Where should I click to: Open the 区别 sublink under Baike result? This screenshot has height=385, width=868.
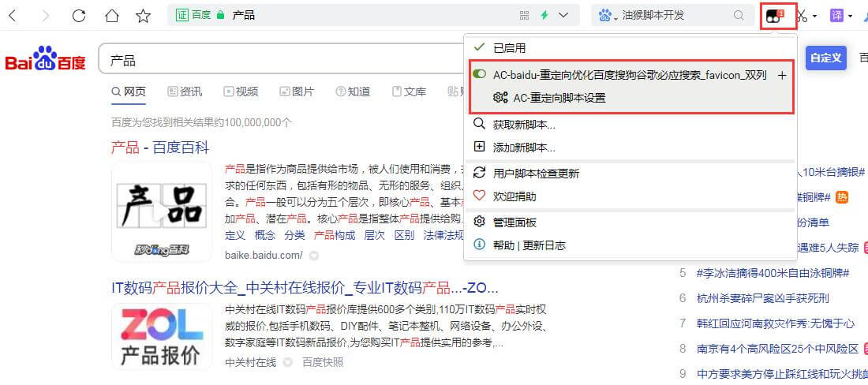point(404,235)
